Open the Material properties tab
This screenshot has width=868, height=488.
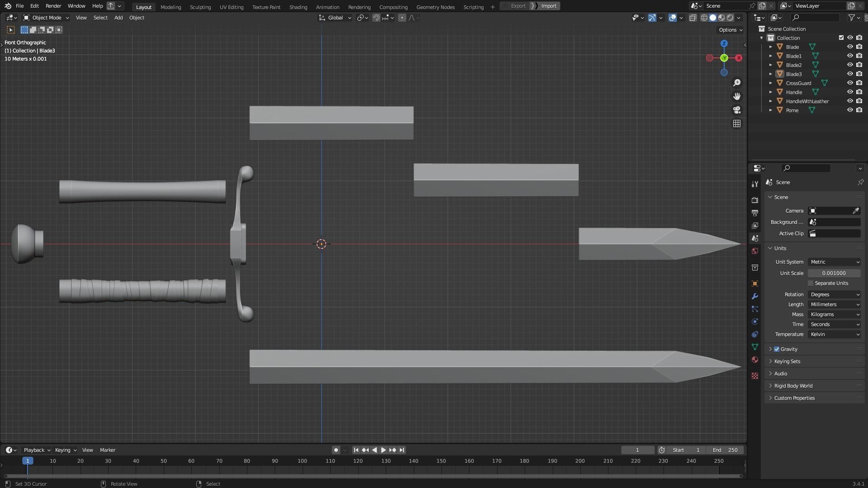755,360
